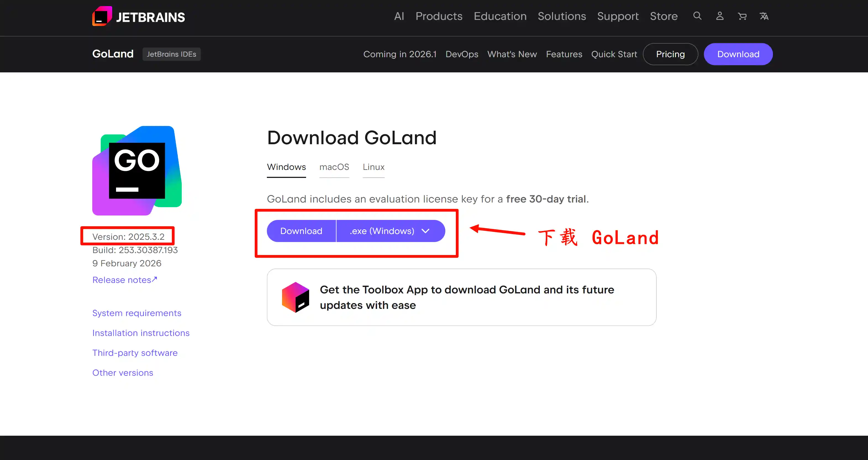Click the large GoLand product logo

(x=137, y=170)
